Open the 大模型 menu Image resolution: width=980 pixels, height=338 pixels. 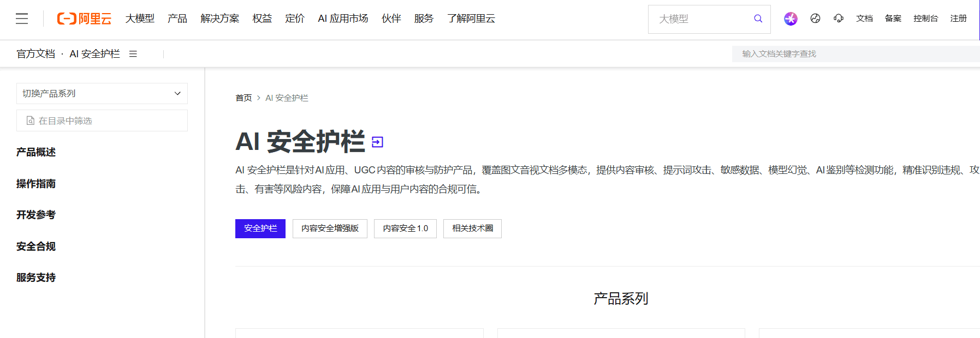[x=140, y=19]
